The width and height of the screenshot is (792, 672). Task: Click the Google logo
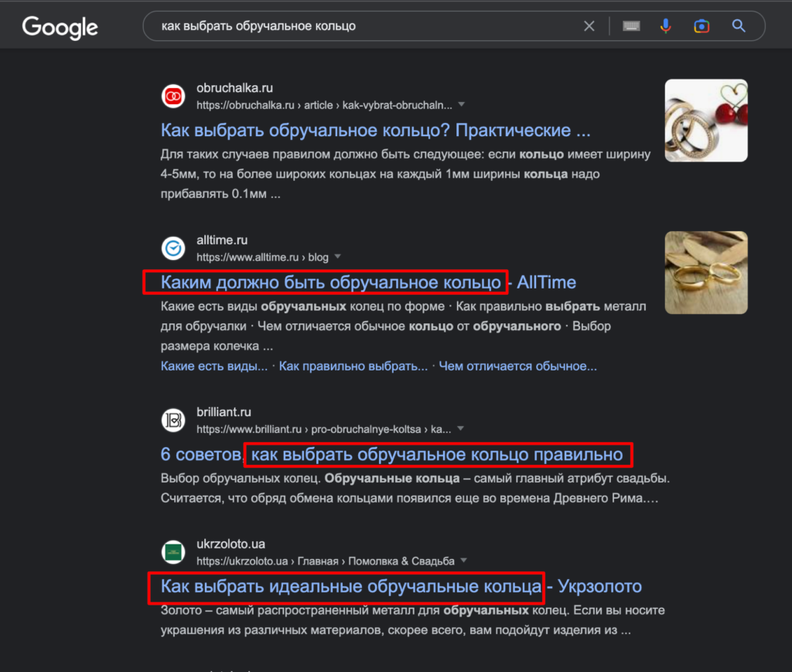[60, 27]
